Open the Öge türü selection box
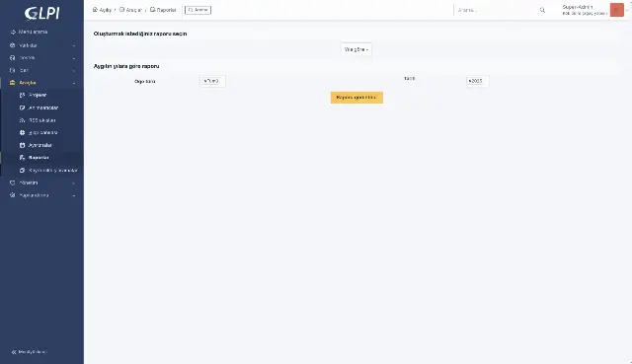The height and width of the screenshot is (364, 632). [212, 81]
